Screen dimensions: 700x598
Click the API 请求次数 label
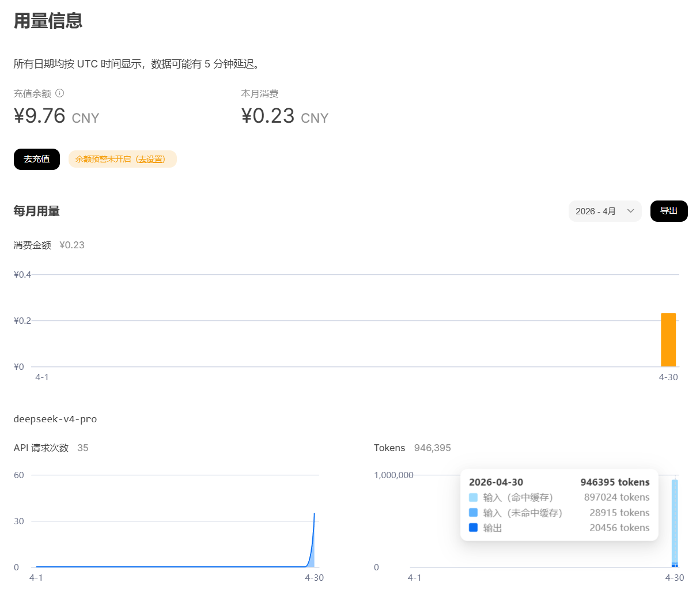coord(41,448)
